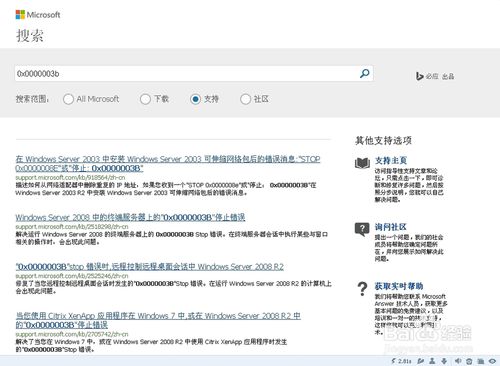Select the 社区 search scope radio

point(245,99)
